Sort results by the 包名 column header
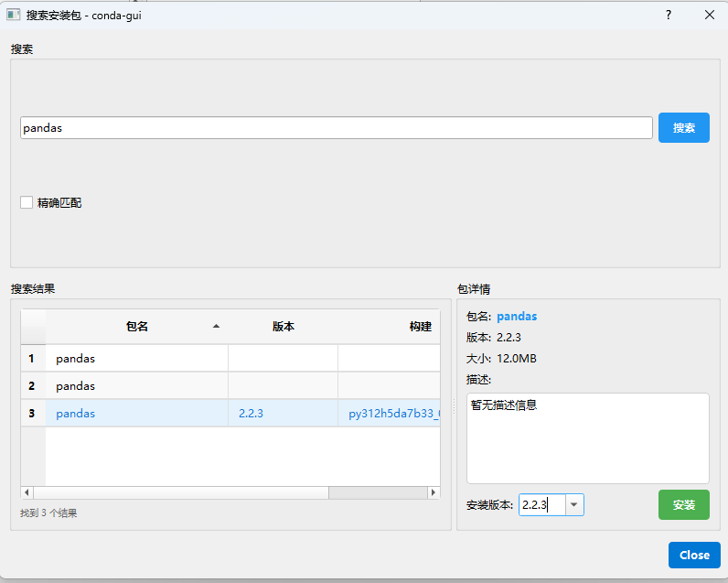Viewport: 728px width, 583px height. tap(137, 327)
